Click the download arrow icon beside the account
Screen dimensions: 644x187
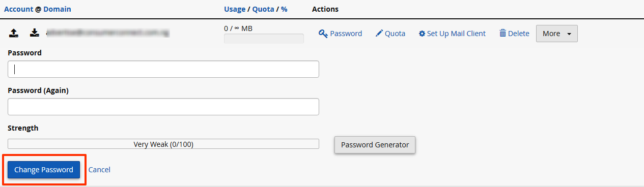pos(34,34)
